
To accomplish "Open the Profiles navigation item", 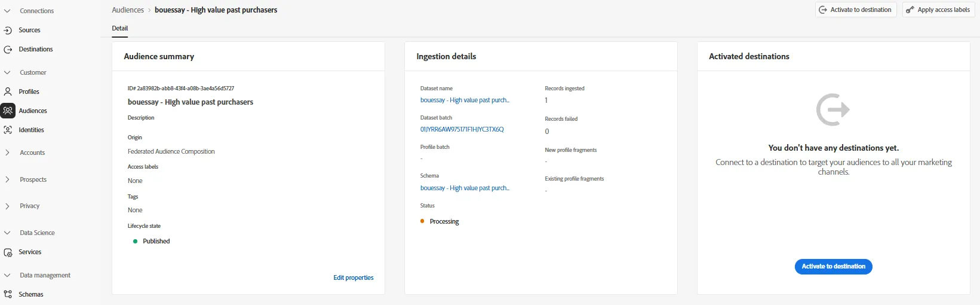I will (x=29, y=91).
